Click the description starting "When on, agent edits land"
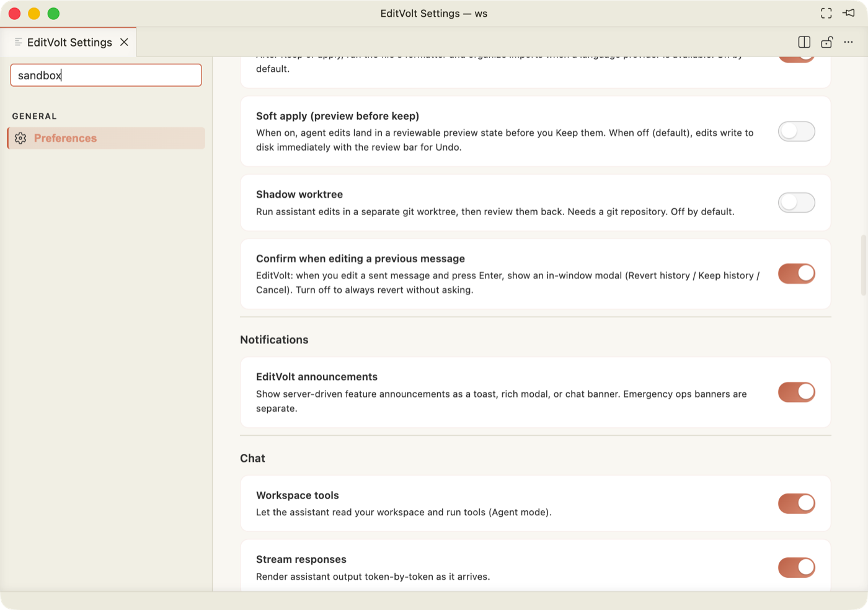This screenshot has width=868, height=610. 505,139
